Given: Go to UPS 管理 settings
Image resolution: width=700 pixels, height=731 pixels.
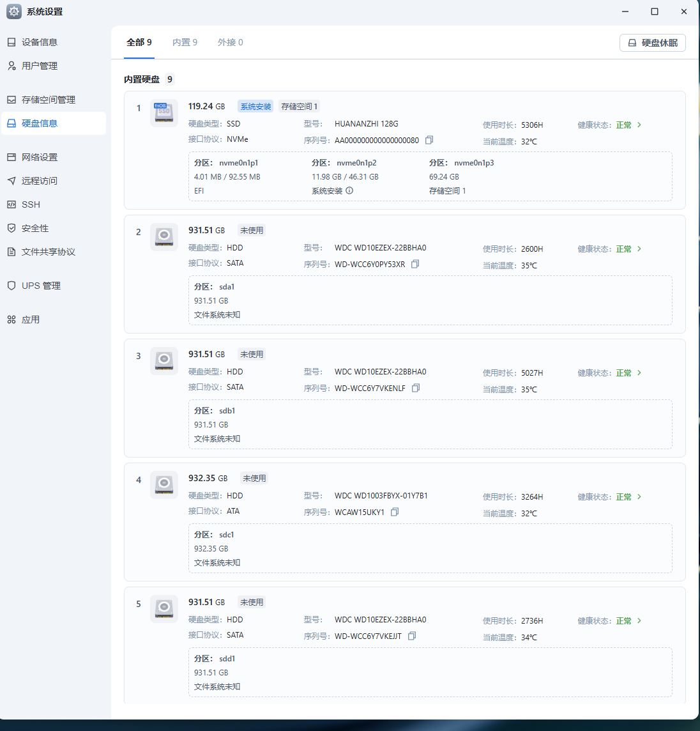Looking at the screenshot, I should click(x=41, y=286).
